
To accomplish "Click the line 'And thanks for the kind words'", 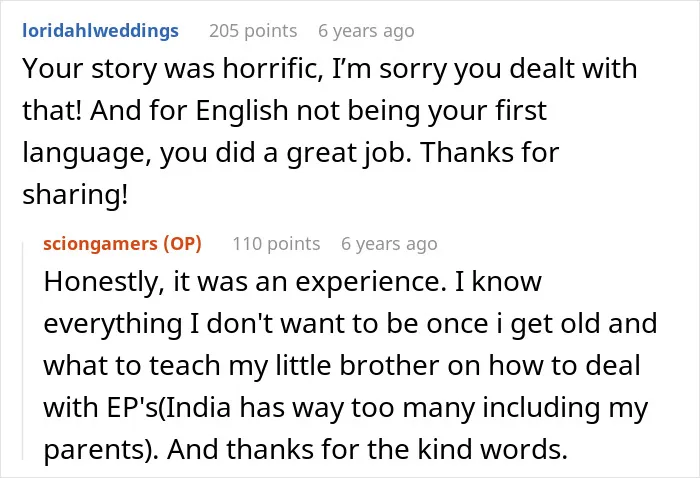I will pyautogui.click(x=367, y=449).
